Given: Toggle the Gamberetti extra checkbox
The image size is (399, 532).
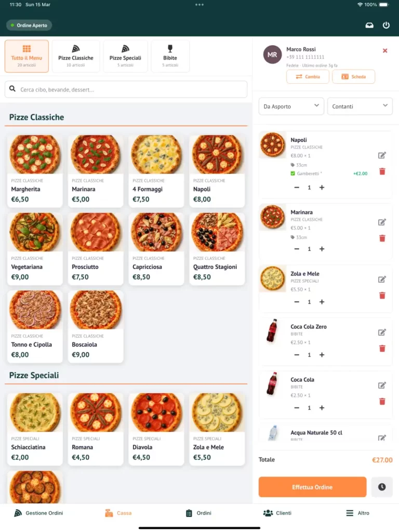Looking at the screenshot, I should 292,174.
